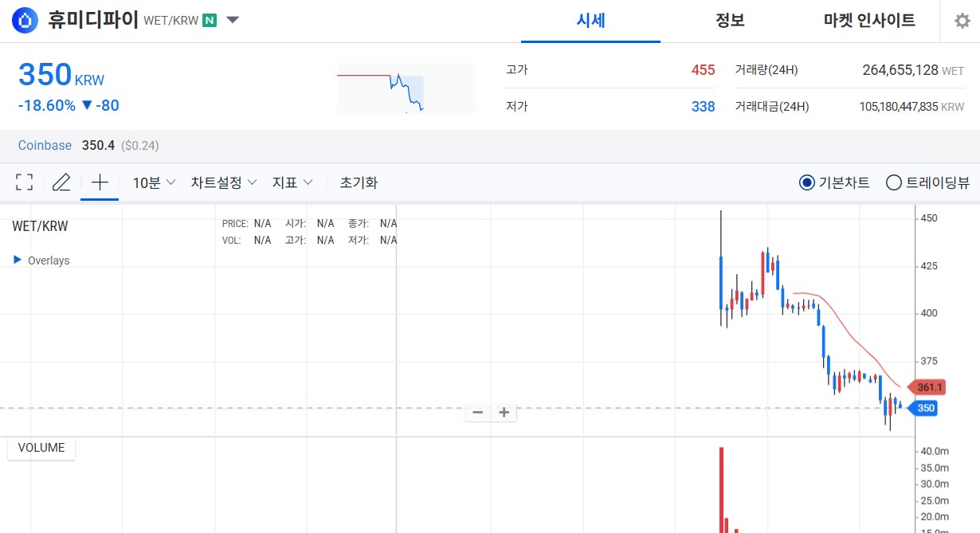980x533 pixels.
Task: Click the mini price sparkline thumbnail
Action: [x=406, y=88]
